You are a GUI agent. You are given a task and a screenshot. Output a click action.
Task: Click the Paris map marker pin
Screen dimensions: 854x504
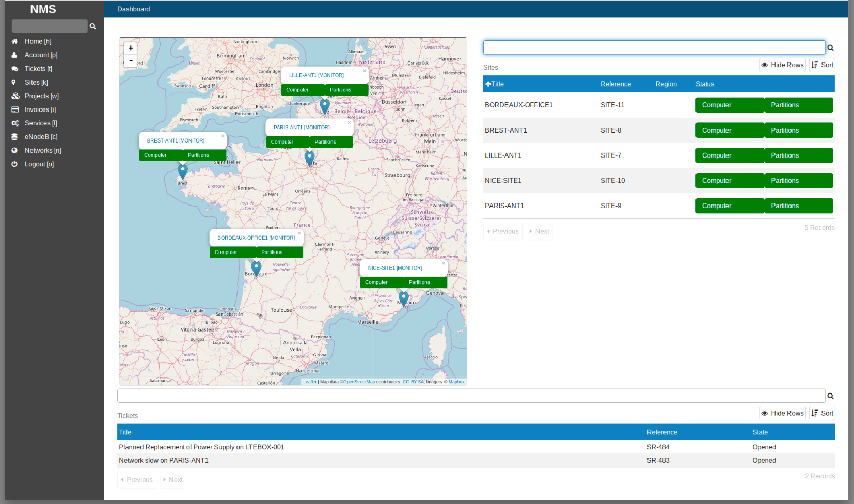309,157
